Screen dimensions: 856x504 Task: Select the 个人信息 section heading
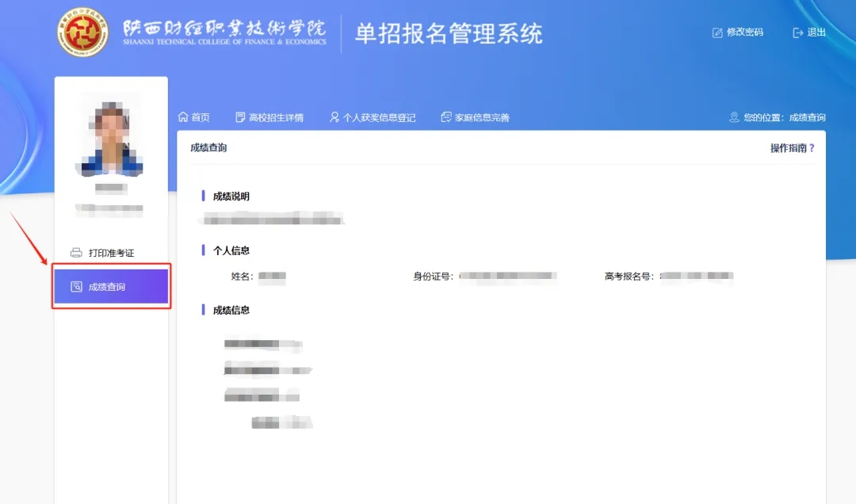tap(231, 250)
